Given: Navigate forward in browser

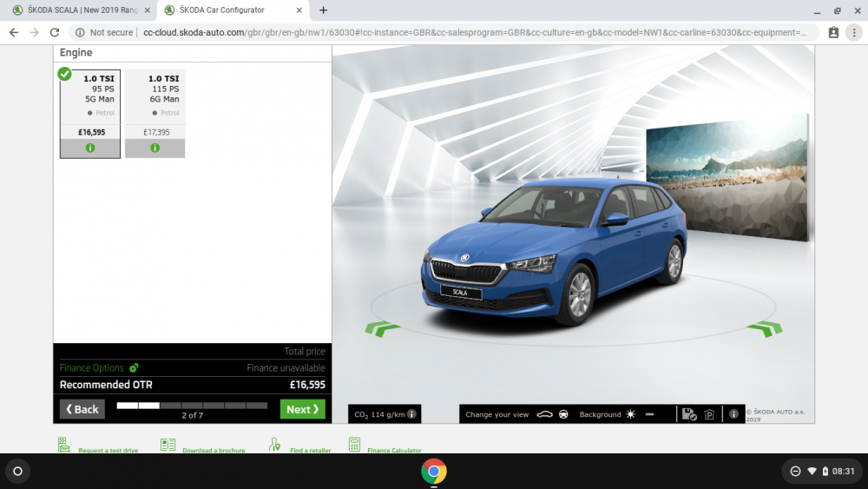Looking at the screenshot, I should pyautogui.click(x=35, y=33).
